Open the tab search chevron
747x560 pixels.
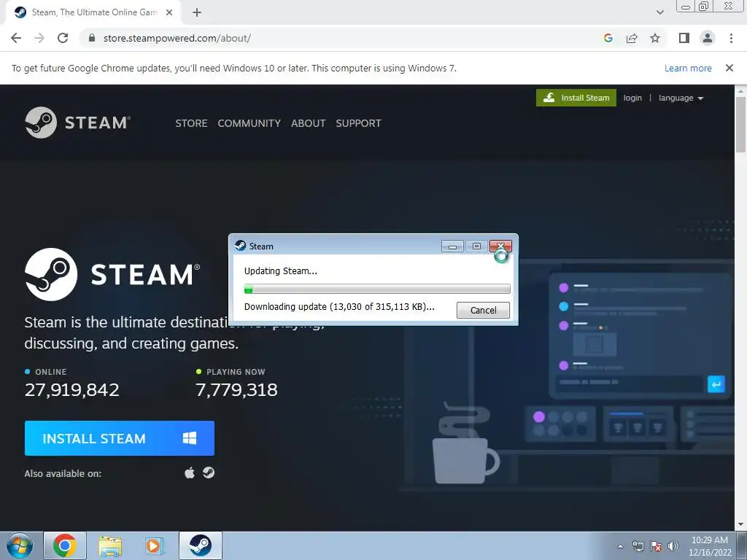click(659, 12)
